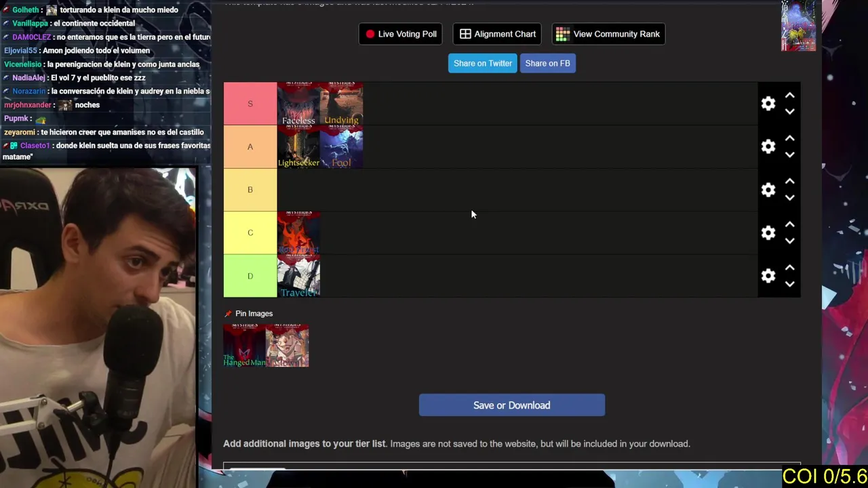The width and height of the screenshot is (868, 488).
Task: Click chat username Vanillappa
Action: tap(30, 24)
